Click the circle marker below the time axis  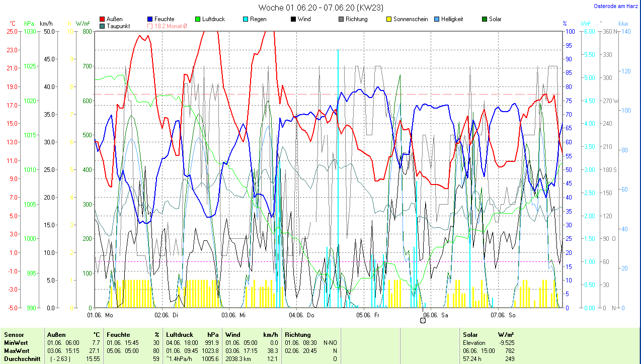tap(423, 320)
